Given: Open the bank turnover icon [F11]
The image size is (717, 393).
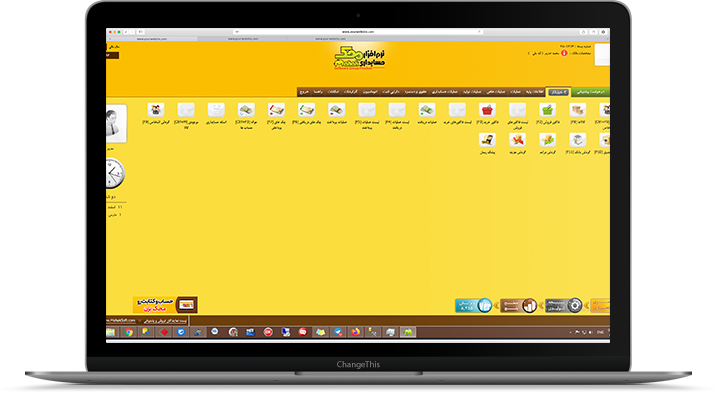Looking at the screenshot, I should click(x=578, y=140).
